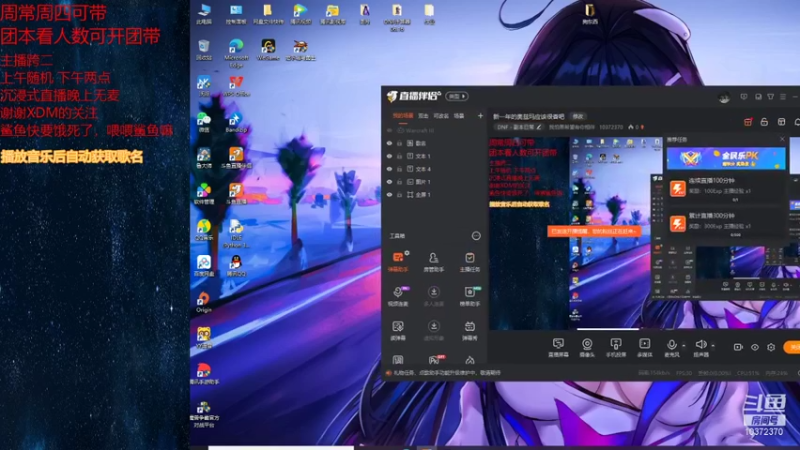
Task: Expand the speaker dropdown arrow
Action: (713, 345)
